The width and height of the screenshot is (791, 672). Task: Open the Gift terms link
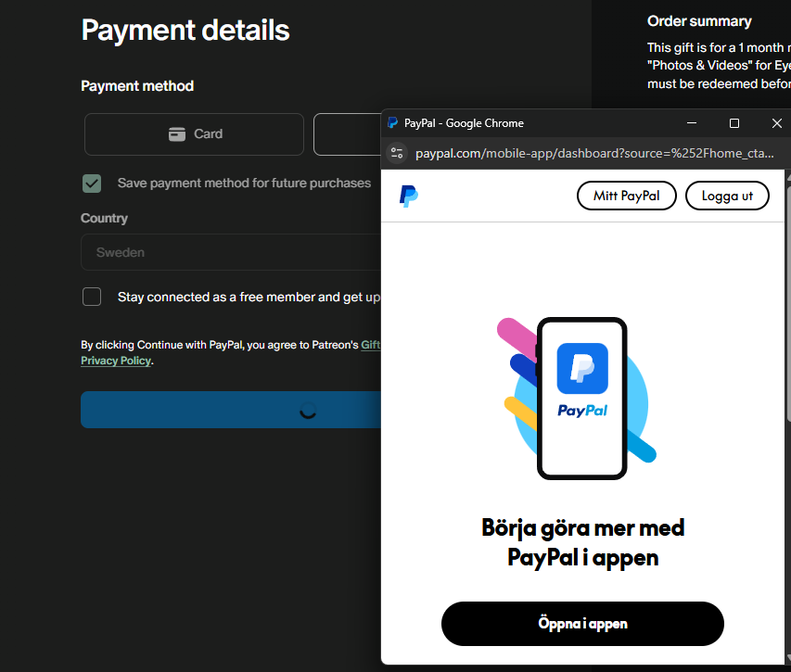(371, 345)
